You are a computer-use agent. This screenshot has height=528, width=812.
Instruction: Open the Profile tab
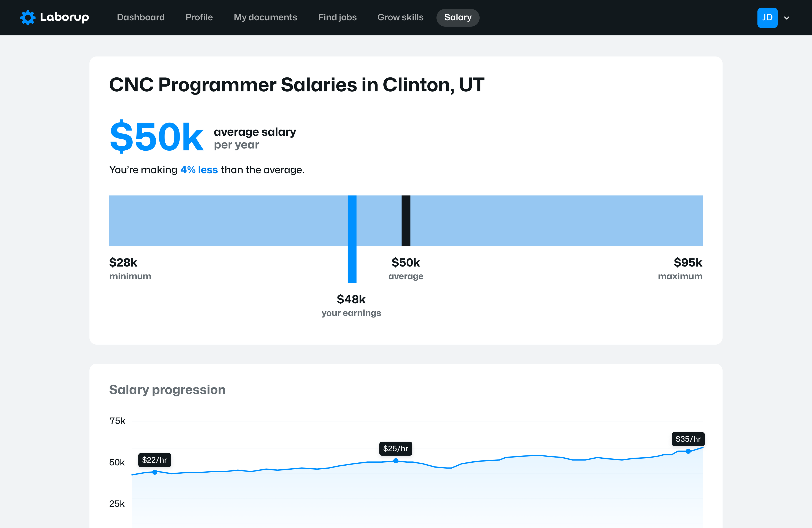point(199,17)
